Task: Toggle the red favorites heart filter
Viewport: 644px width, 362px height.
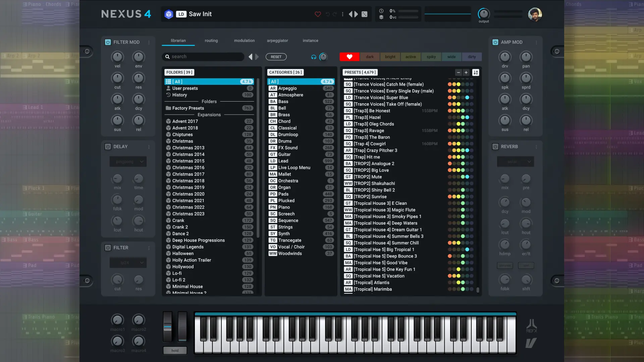Action: click(349, 57)
